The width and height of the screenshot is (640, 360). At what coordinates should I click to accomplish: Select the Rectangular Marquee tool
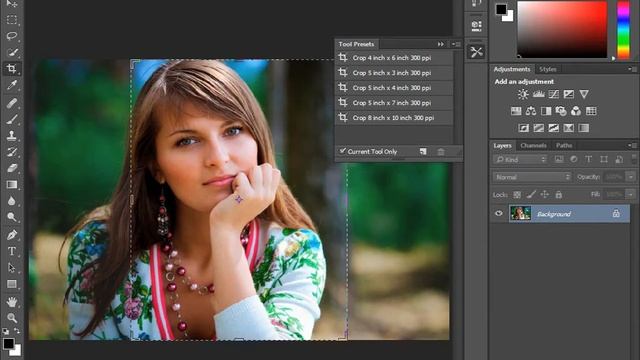tap(12, 20)
